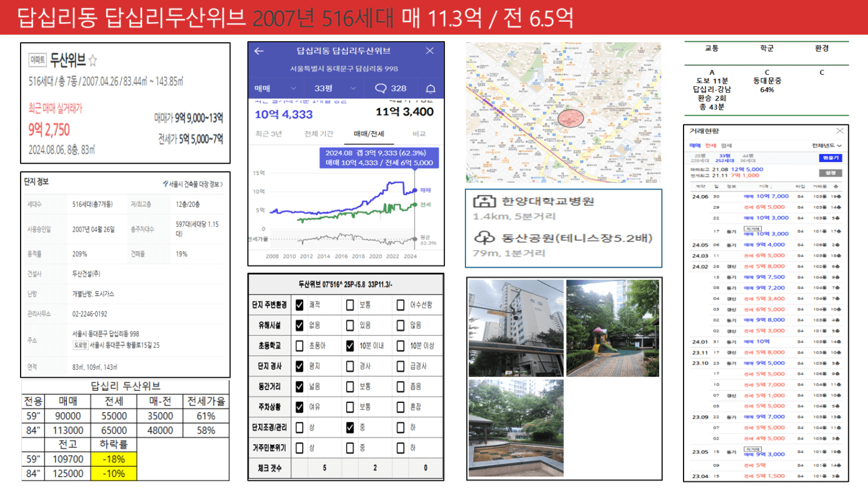This screenshot has height=488, width=868.
Task: Check 급경사 for 단지 경사
Action: [x=401, y=366]
